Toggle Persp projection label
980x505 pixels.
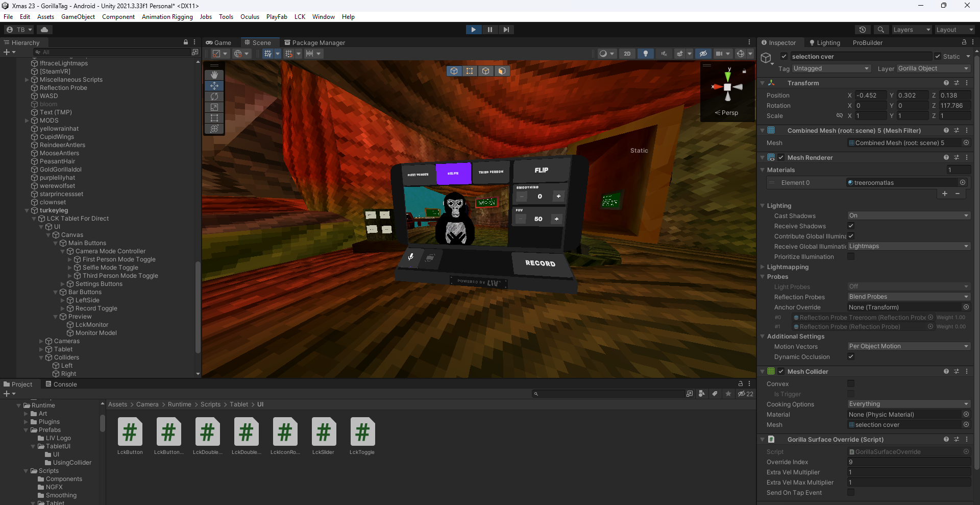[727, 113]
